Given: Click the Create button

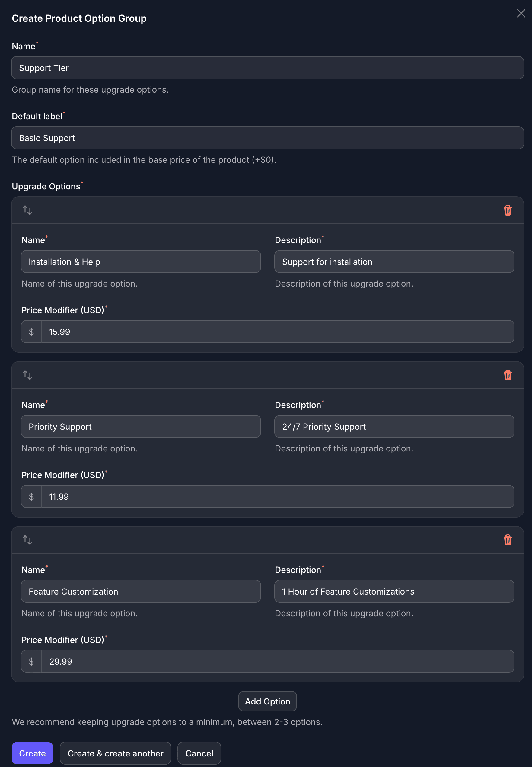Looking at the screenshot, I should point(32,753).
